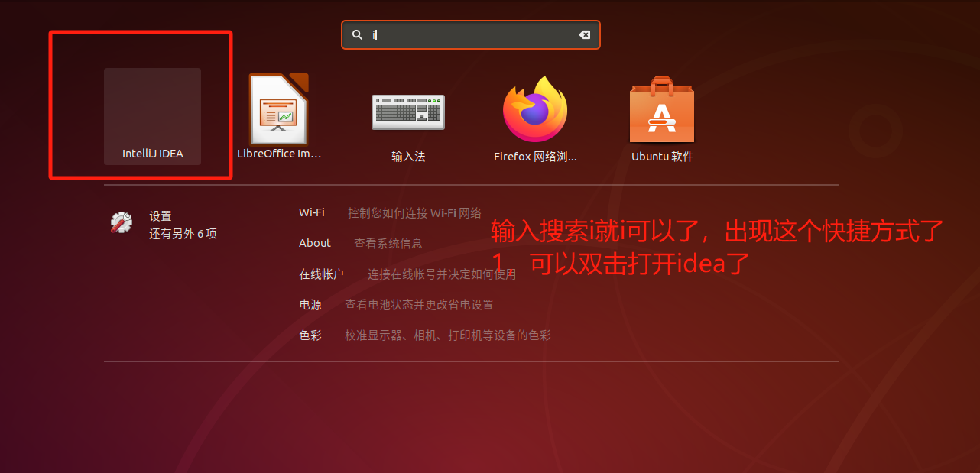Click the magnifier icon in the search bar
Image resolution: width=980 pixels, height=473 pixels.
coord(357,34)
